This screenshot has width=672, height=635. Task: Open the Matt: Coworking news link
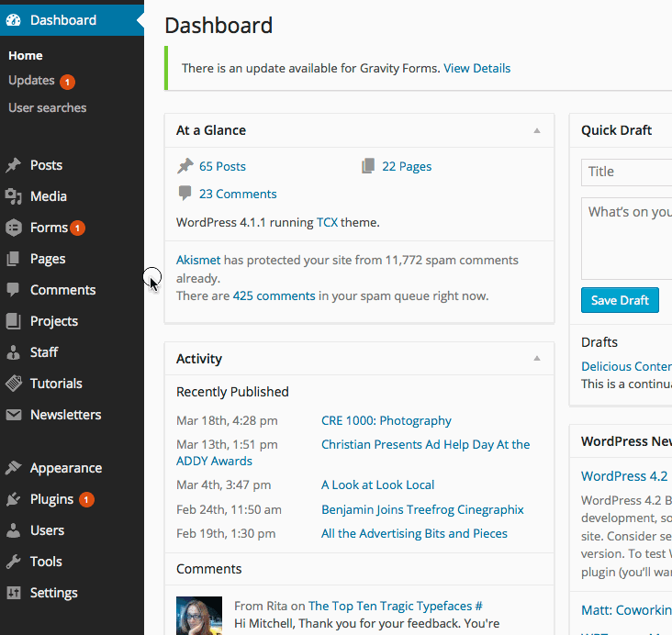pyautogui.click(x=627, y=610)
